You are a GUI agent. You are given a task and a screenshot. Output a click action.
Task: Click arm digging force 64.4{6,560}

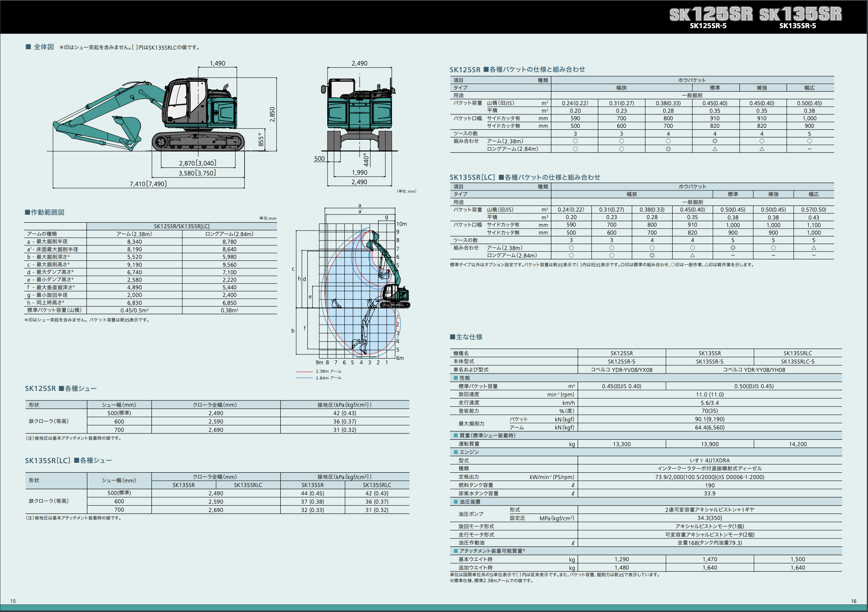click(710, 427)
